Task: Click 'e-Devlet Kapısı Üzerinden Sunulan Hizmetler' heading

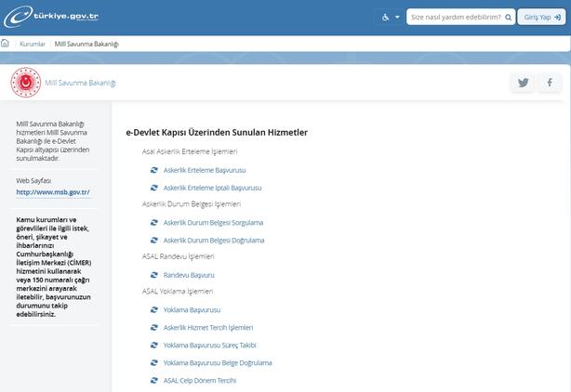Action: 217,132
